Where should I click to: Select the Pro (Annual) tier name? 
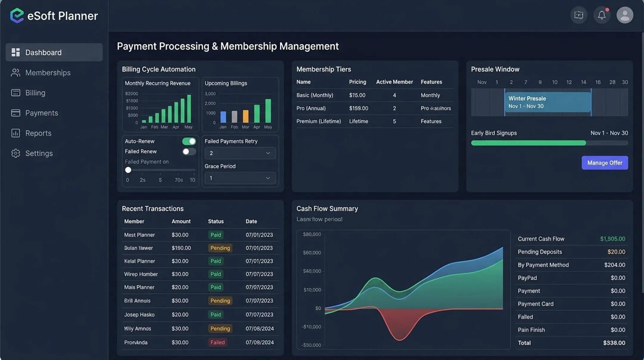coord(311,108)
